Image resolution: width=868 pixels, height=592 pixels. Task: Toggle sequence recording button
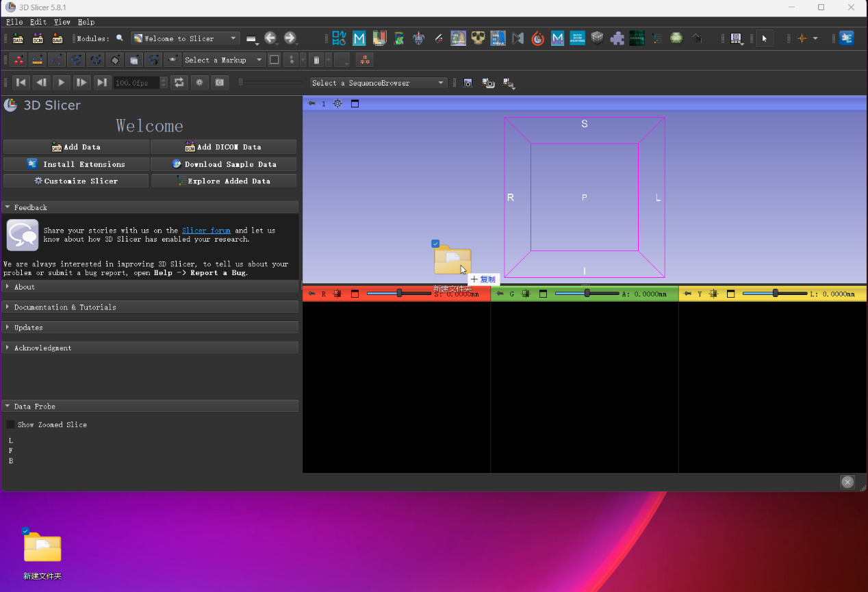click(199, 83)
